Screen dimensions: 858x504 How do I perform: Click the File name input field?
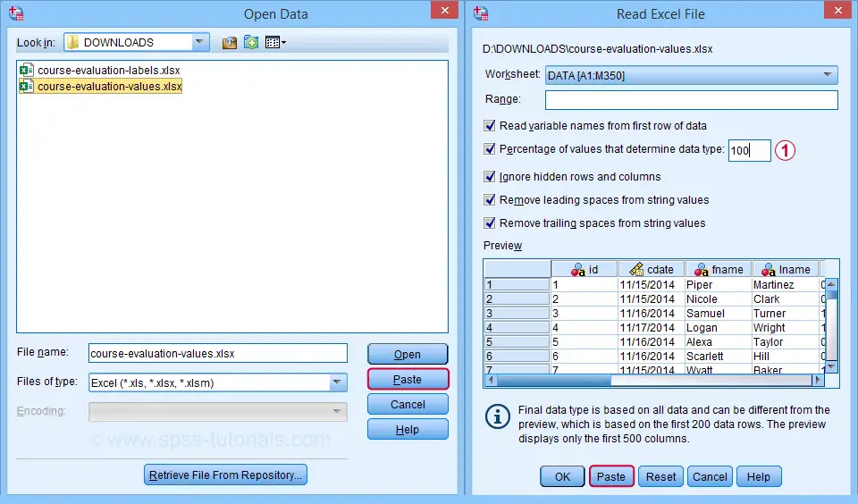(218, 354)
